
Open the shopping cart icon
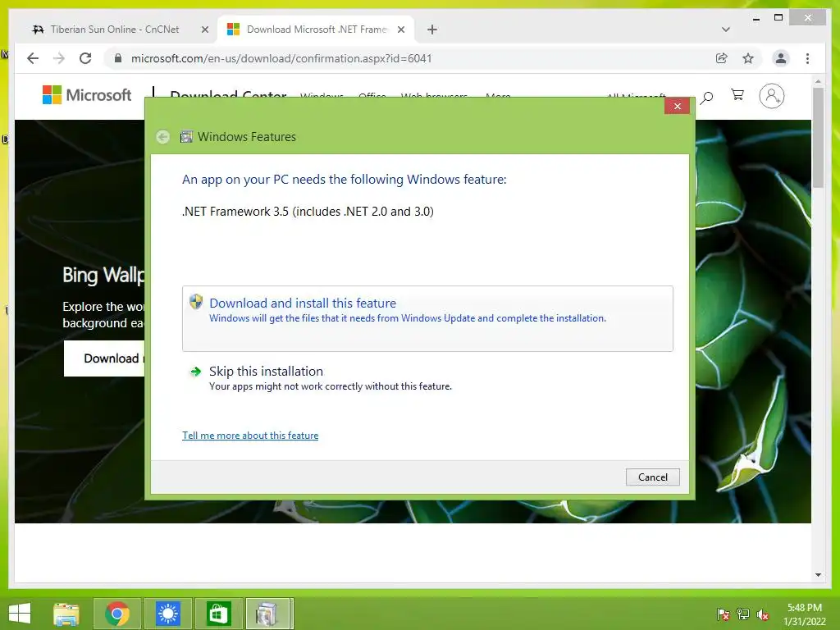coord(737,95)
